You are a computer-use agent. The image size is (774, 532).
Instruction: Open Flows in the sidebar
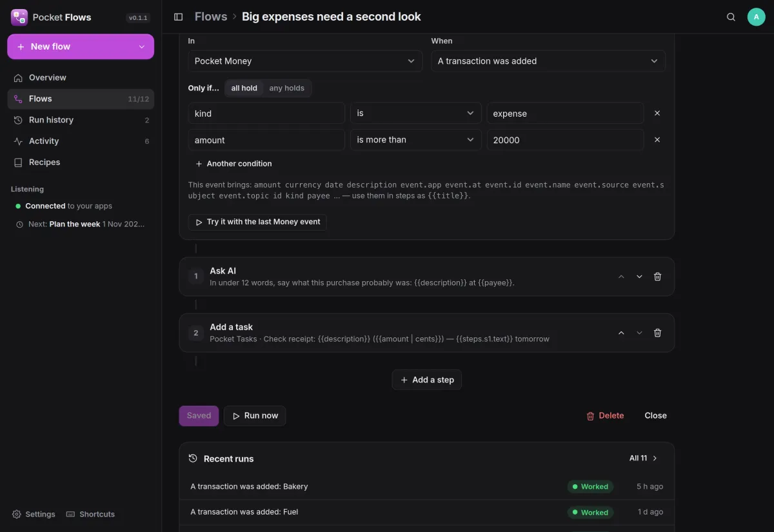pyautogui.click(x=81, y=99)
